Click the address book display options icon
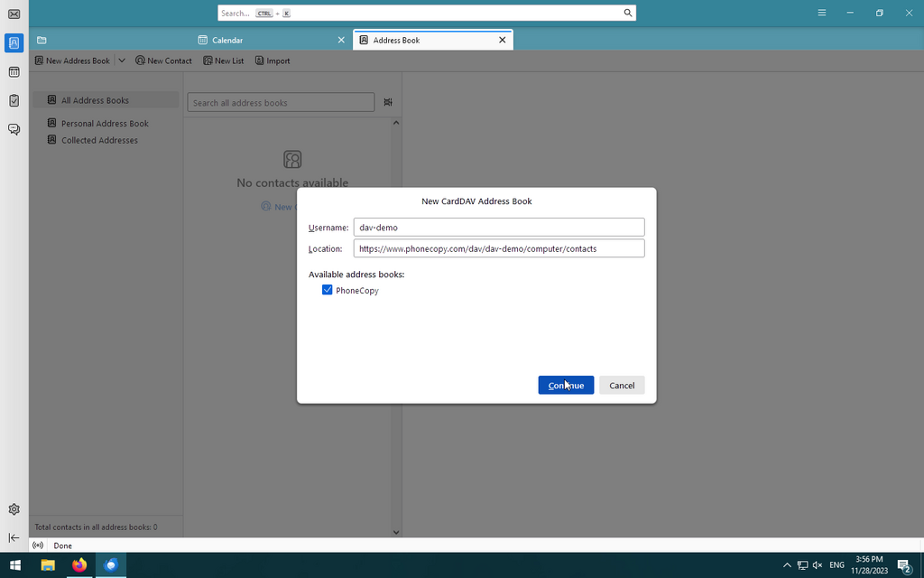 pos(388,103)
